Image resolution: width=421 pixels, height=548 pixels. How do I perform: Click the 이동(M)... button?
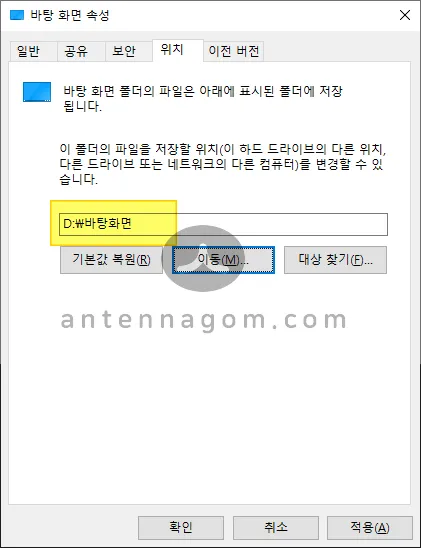pos(223,260)
